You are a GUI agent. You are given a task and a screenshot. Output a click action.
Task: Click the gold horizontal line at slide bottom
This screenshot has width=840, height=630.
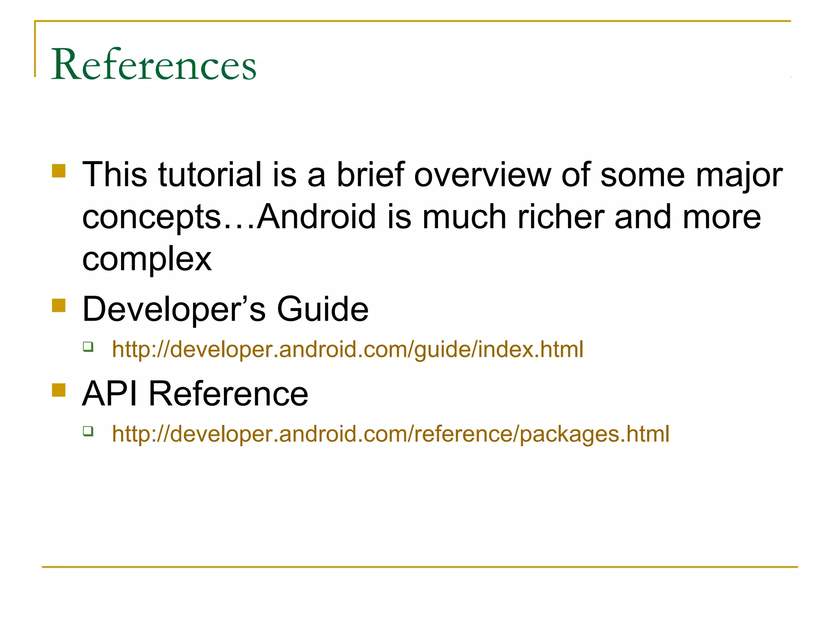coord(420,567)
